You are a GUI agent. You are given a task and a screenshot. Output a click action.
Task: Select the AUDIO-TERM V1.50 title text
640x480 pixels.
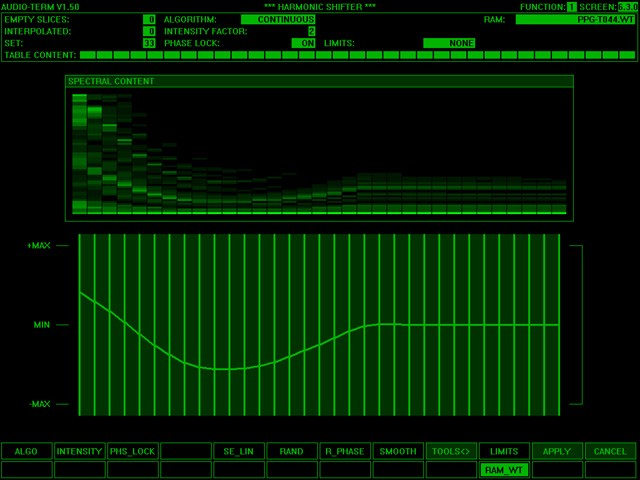(x=40, y=7)
